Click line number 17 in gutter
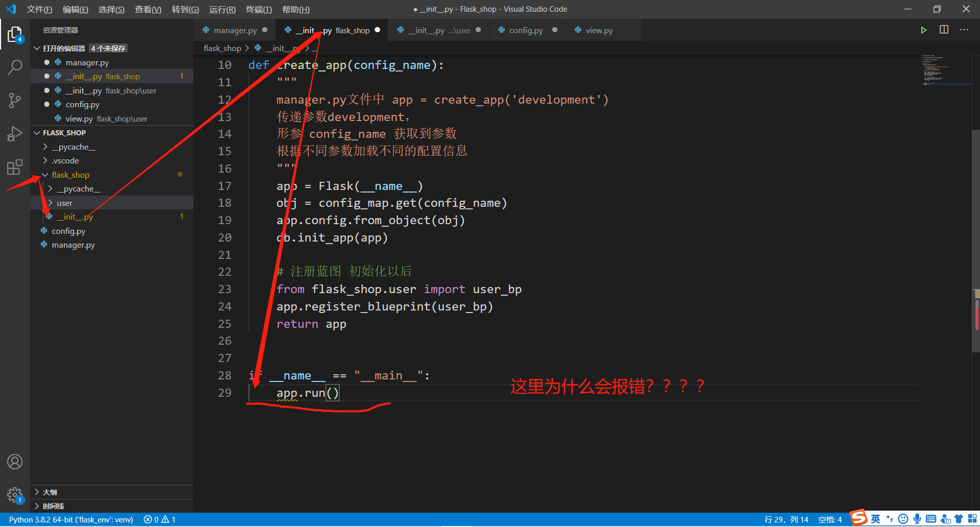The height and width of the screenshot is (527, 980). click(225, 186)
